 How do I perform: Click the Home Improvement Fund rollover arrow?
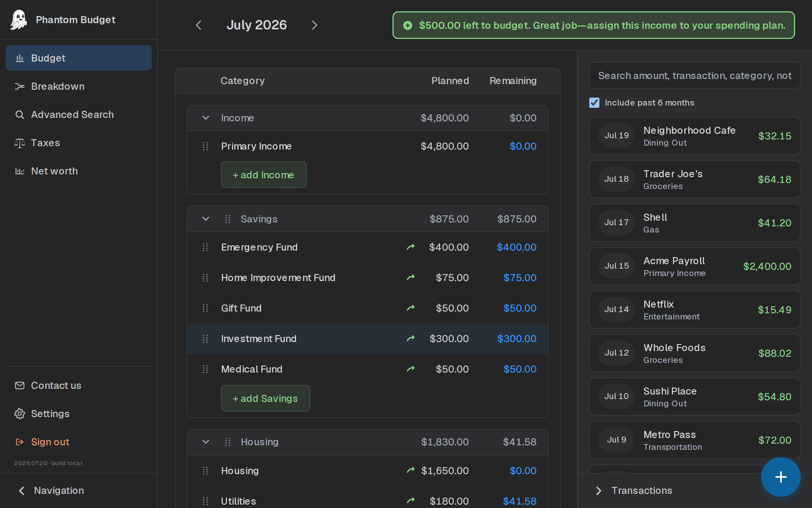[411, 277]
